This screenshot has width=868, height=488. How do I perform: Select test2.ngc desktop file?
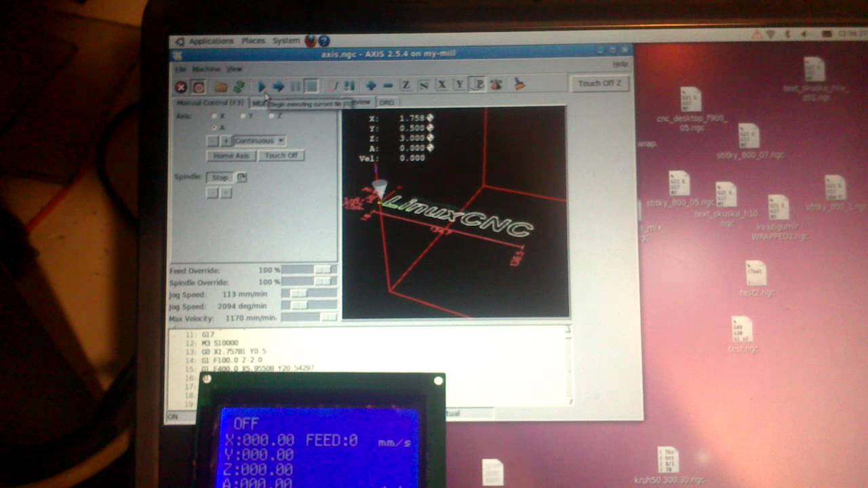(x=757, y=279)
